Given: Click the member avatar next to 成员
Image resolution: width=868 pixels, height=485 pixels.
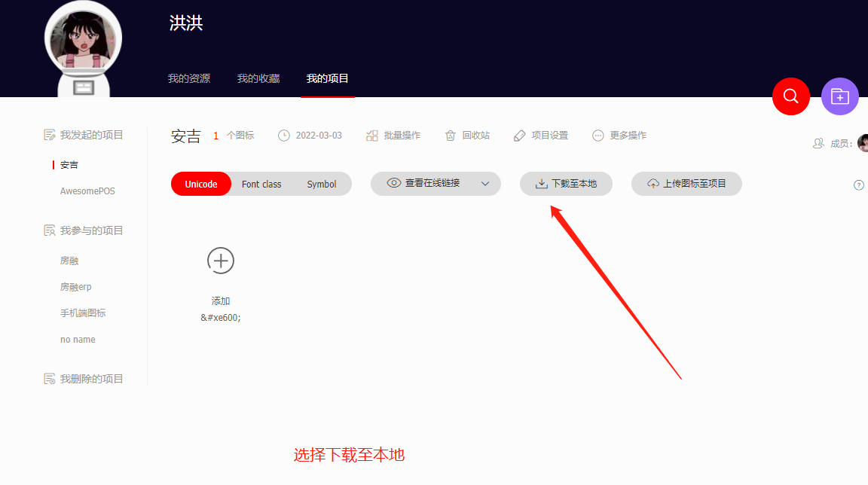Looking at the screenshot, I should [863, 143].
